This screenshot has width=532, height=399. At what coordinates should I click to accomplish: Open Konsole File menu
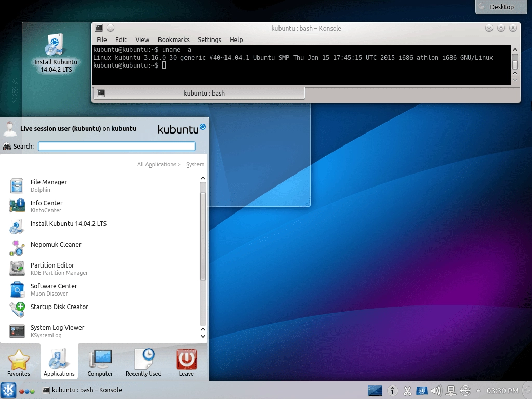(101, 39)
